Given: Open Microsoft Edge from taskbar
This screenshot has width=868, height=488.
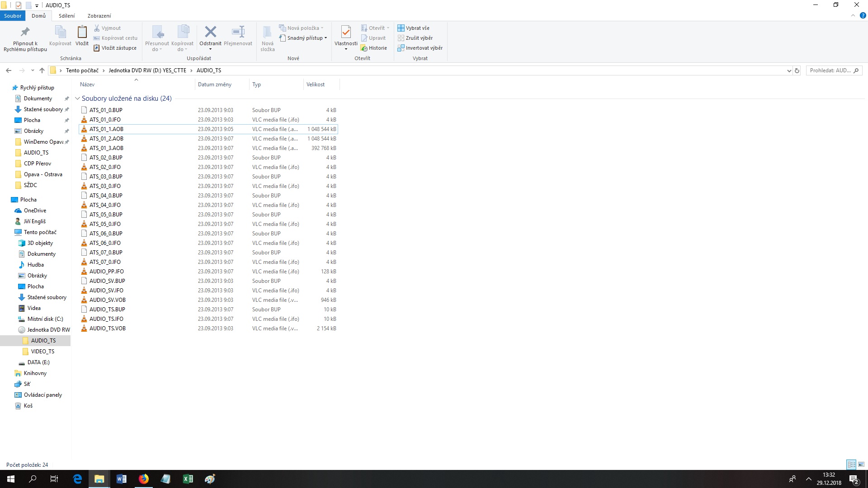Looking at the screenshot, I should (77, 479).
